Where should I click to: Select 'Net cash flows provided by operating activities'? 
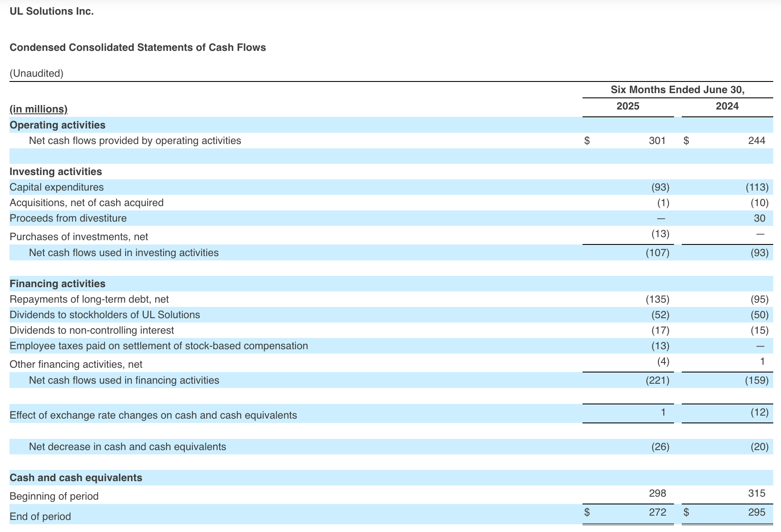click(135, 141)
